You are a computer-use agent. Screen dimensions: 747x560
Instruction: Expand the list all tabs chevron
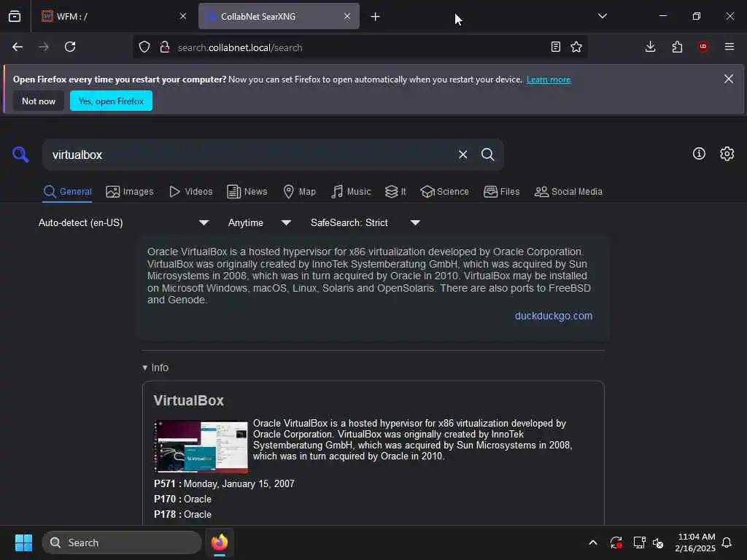(x=602, y=16)
